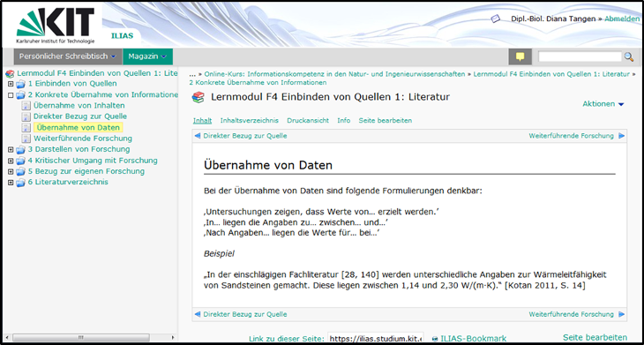Click the ILIAS-Bookmark link text

(x=473, y=339)
